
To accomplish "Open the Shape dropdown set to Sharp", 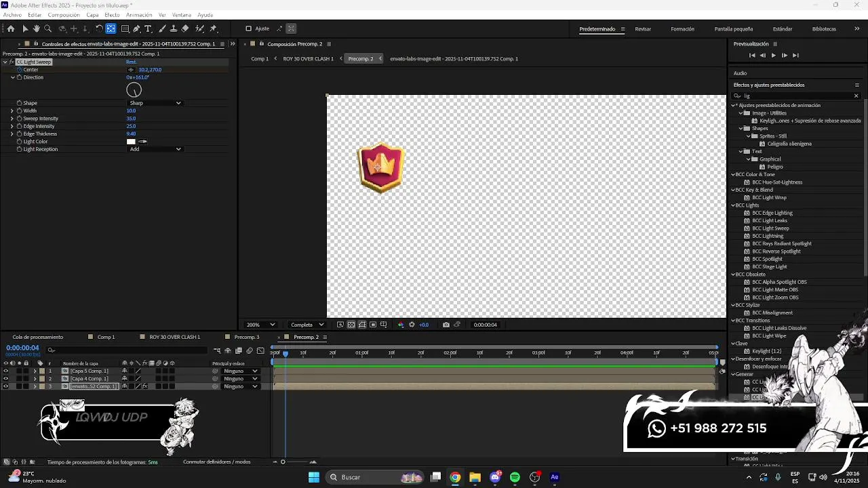I will pyautogui.click(x=155, y=103).
